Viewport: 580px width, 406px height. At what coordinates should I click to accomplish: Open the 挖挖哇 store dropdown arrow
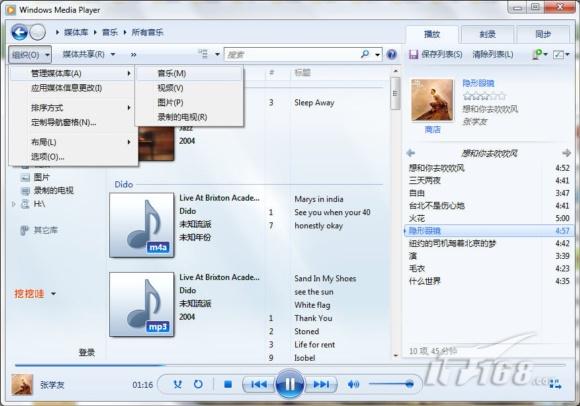pos(54,294)
